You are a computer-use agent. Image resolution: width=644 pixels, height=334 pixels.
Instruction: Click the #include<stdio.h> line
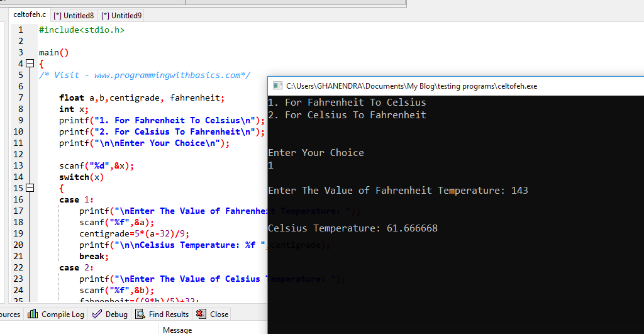pyautogui.click(x=81, y=30)
